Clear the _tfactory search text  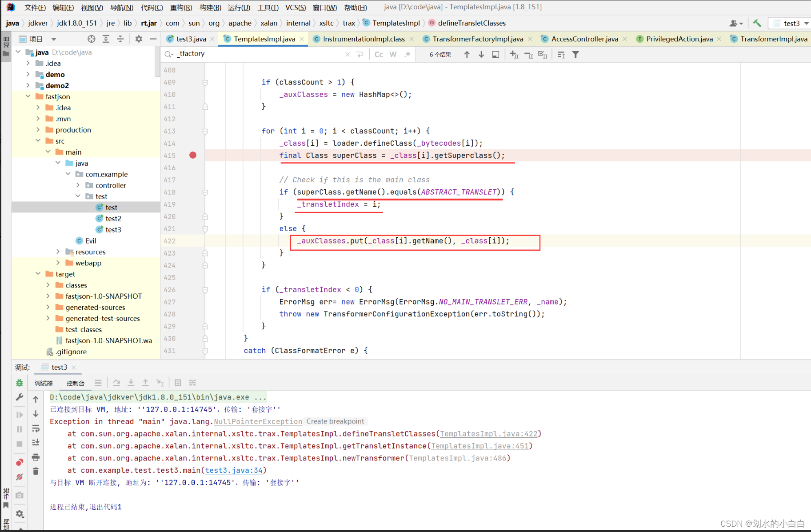[348, 54]
